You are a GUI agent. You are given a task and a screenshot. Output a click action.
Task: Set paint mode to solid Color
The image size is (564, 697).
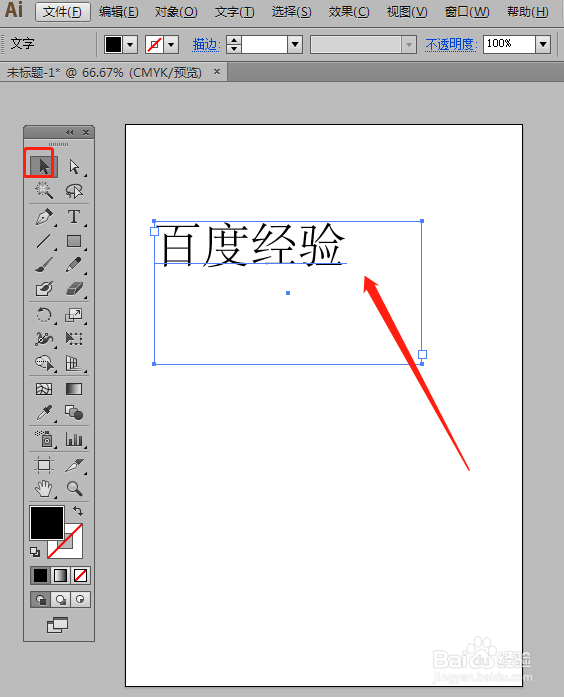coord(40,576)
